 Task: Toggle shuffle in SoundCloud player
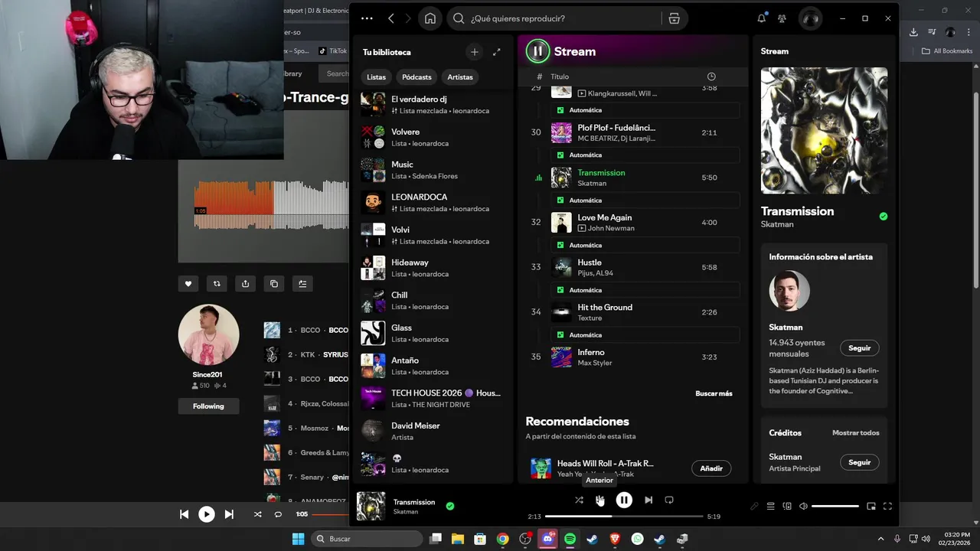click(x=257, y=514)
